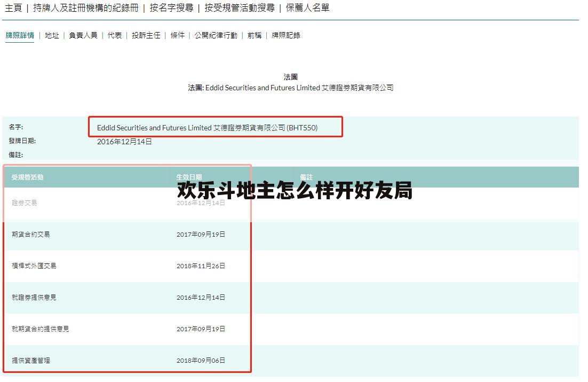Screen dimensions: 588x382
Task: Select the 牌照詳情 tab
Action: coord(20,35)
